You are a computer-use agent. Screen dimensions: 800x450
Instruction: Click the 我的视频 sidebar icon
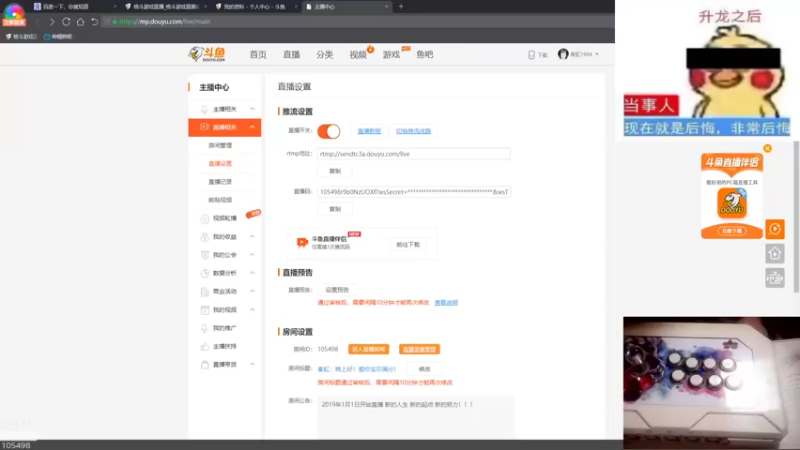tap(205, 310)
